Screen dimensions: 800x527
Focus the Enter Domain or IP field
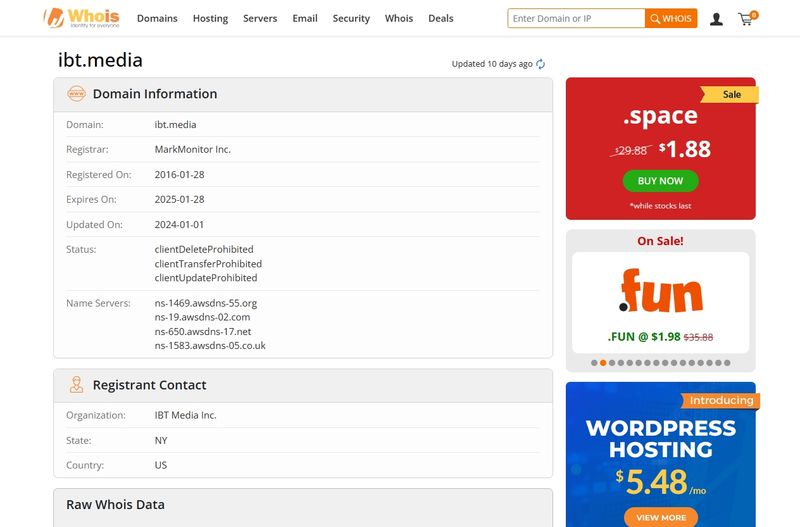[x=577, y=18]
